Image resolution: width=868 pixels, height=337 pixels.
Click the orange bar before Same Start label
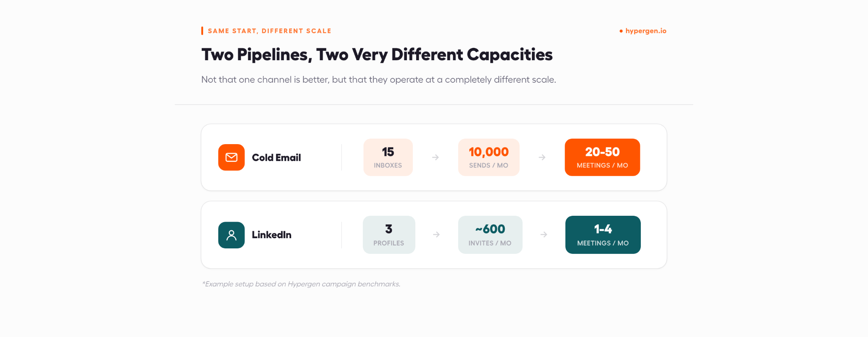coord(202,31)
